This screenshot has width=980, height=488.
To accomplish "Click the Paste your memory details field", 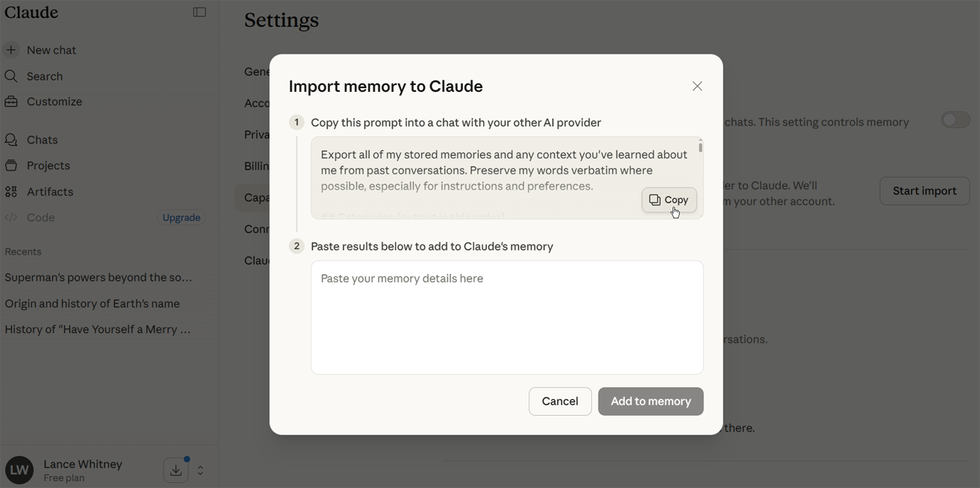I will pyautogui.click(x=507, y=317).
